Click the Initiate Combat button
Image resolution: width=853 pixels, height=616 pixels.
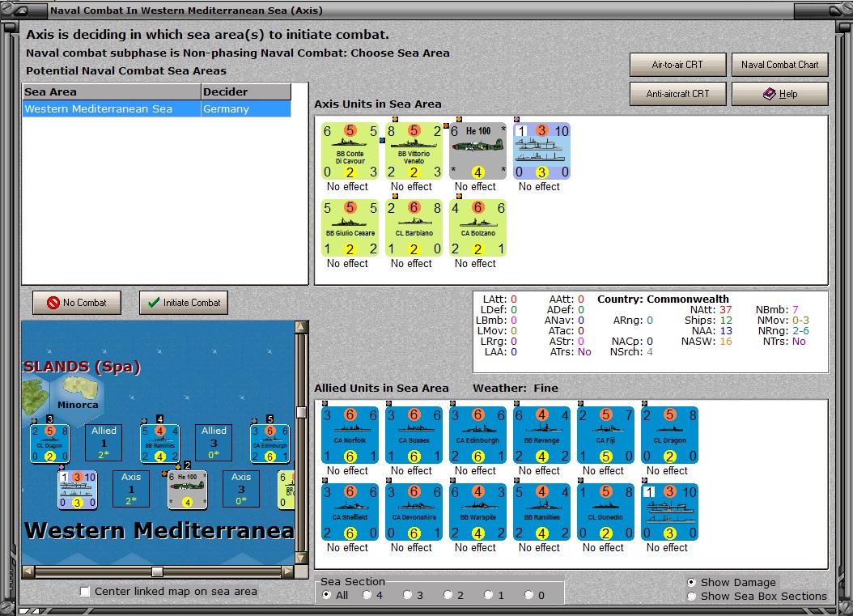[x=184, y=303]
